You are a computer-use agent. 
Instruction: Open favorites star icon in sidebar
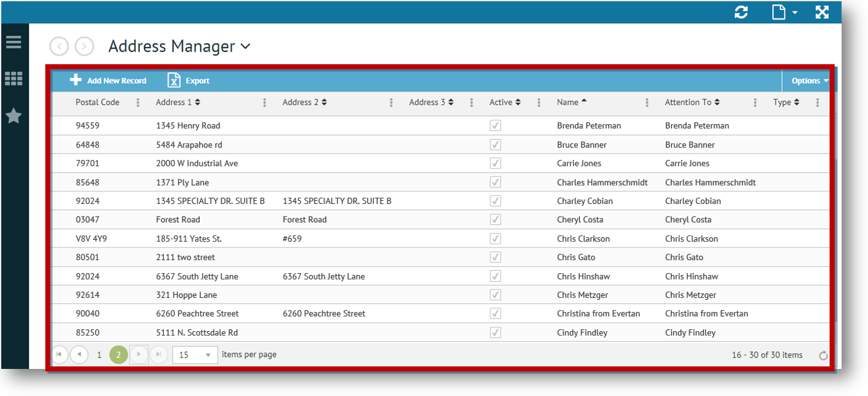click(x=13, y=116)
